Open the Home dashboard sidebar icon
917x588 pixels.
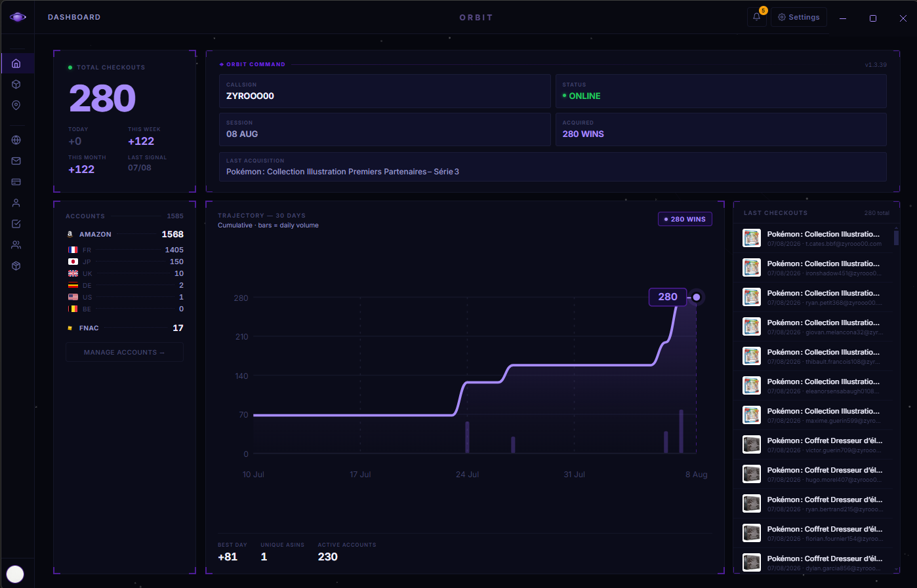[x=16, y=64]
